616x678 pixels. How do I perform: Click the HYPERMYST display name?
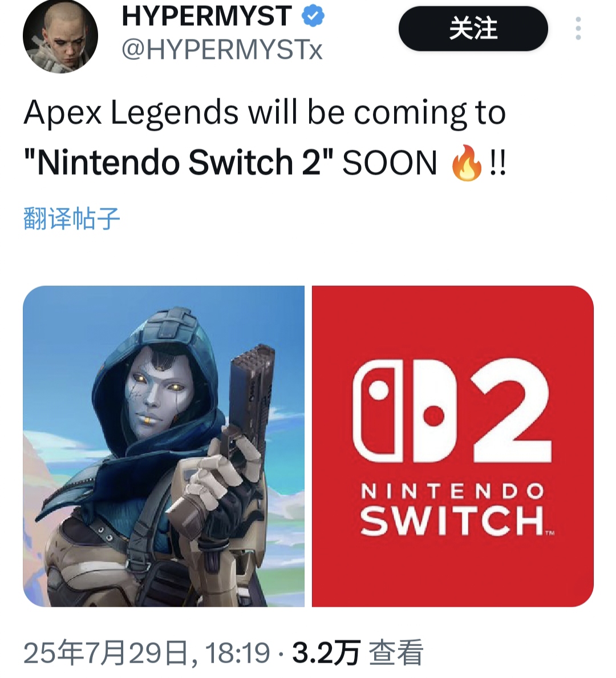pos(206,16)
